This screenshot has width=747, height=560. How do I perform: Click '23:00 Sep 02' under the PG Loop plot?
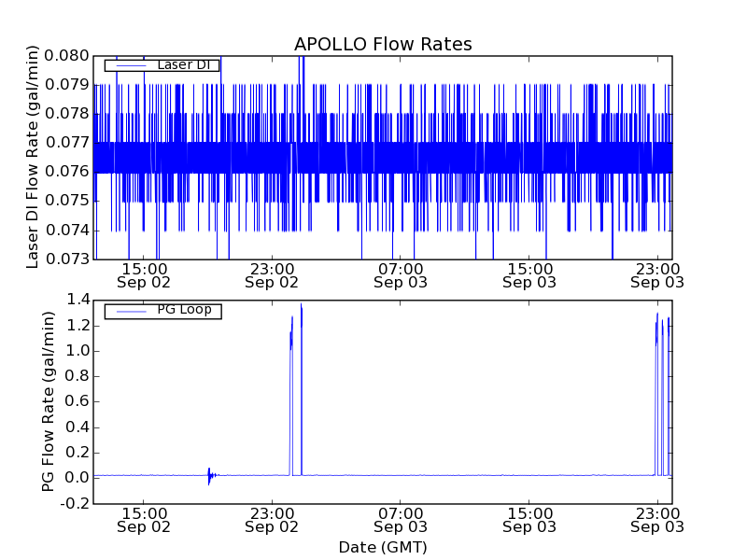[x=272, y=520]
